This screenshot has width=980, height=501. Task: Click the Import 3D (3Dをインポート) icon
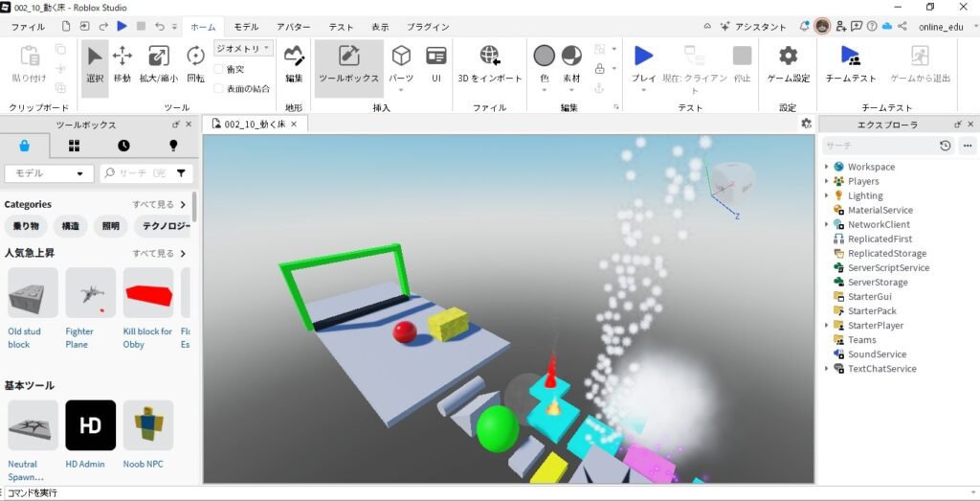click(489, 63)
